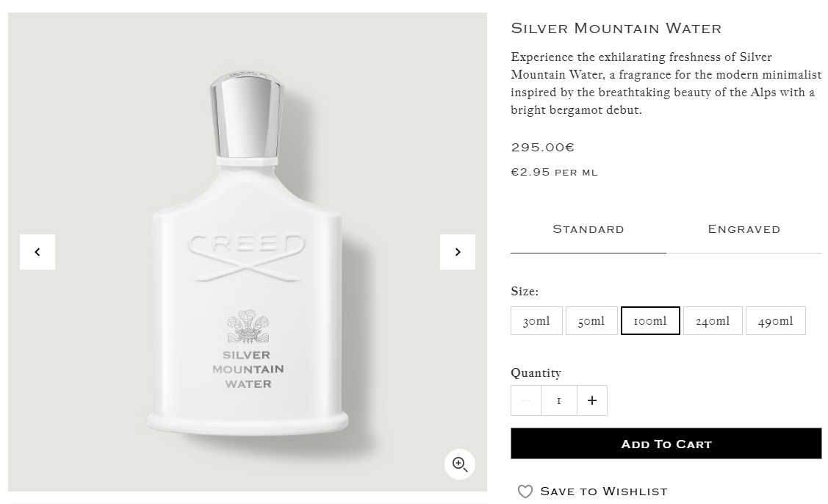Viewport: 828px width, 504px height.
Task: Click the 295.00€ price text
Action: pyautogui.click(x=542, y=148)
